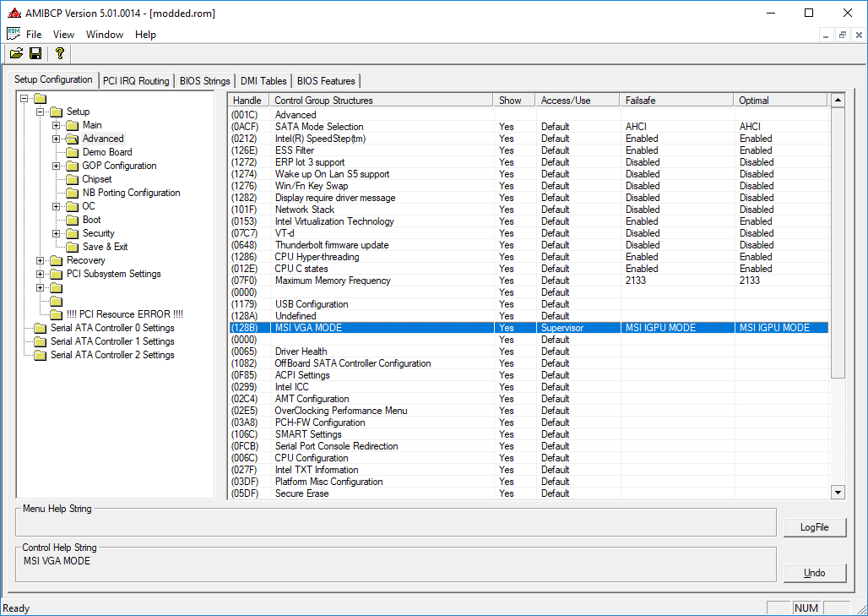This screenshot has height=616, width=868.
Task: Select the Demo Board folder icon
Action: tap(73, 152)
